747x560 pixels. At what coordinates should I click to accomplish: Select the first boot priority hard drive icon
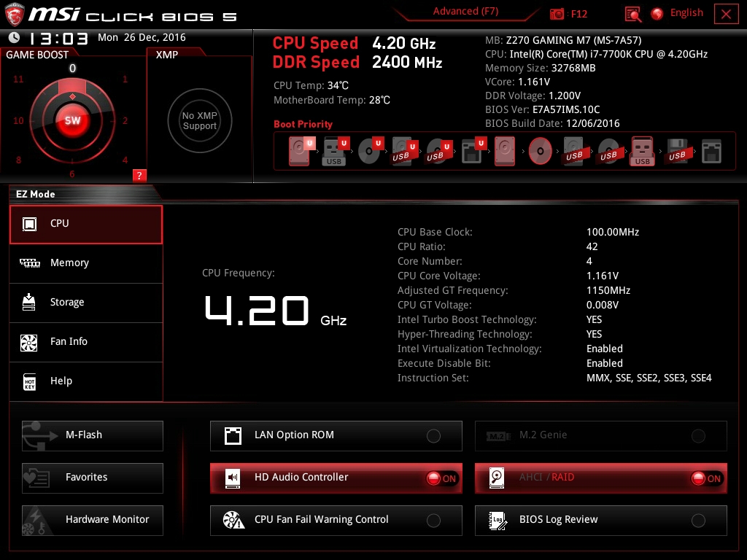pyautogui.click(x=300, y=152)
